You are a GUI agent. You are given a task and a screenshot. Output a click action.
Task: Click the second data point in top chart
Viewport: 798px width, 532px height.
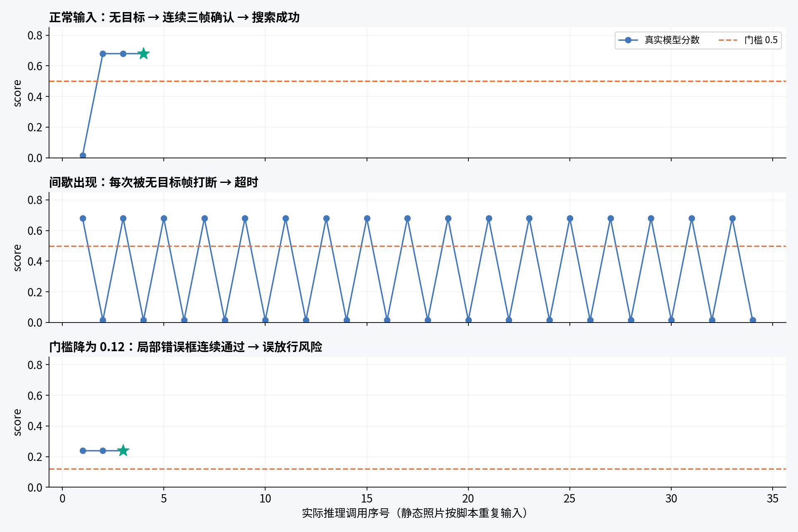click(x=103, y=54)
